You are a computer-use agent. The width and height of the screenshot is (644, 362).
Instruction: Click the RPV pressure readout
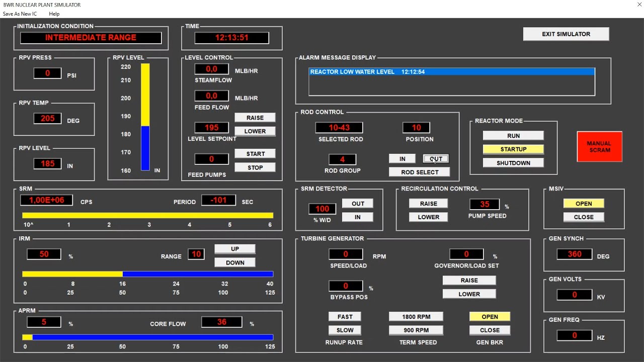pyautogui.click(x=47, y=73)
